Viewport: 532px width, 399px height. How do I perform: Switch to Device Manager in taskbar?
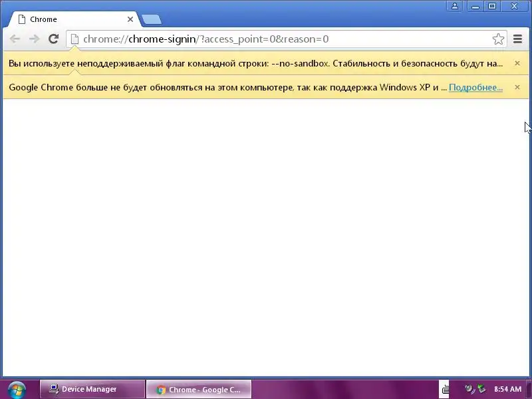coord(92,389)
